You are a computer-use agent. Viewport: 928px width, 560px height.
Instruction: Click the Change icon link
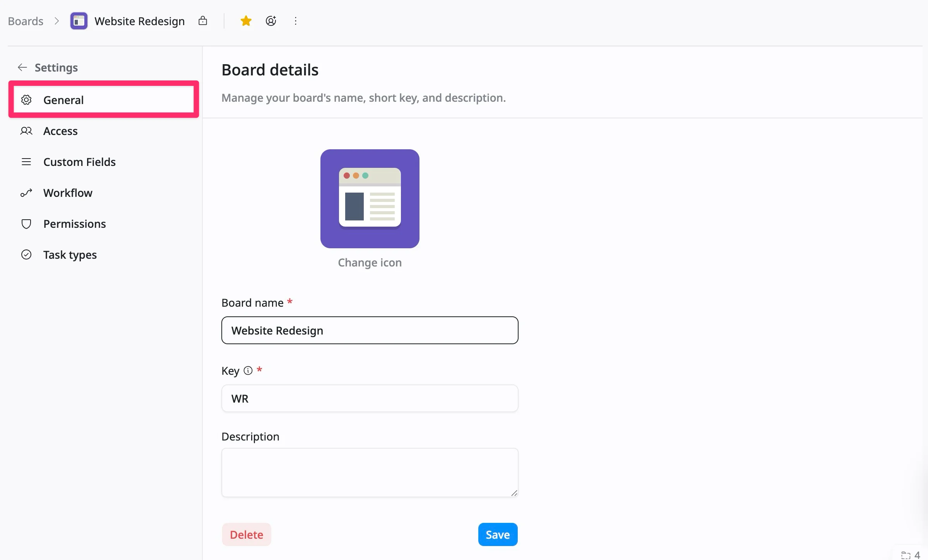[370, 263]
